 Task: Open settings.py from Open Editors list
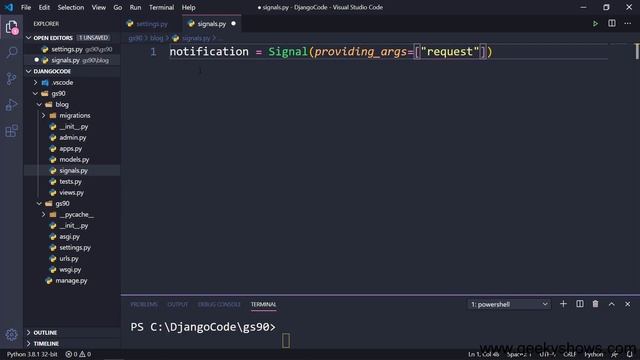[72, 49]
